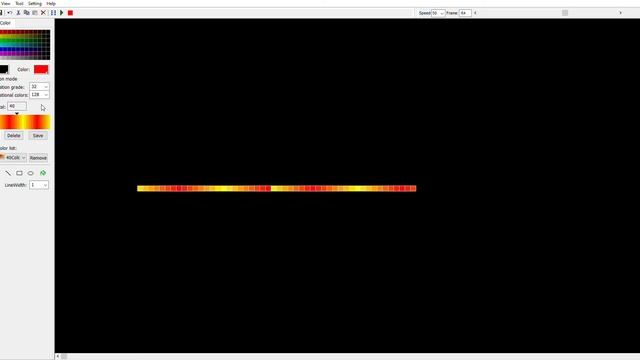The width and height of the screenshot is (640, 360).
Task: Click the horizontal scrollbar left arrow
Action: pyautogui.click(x=58, y=356)
